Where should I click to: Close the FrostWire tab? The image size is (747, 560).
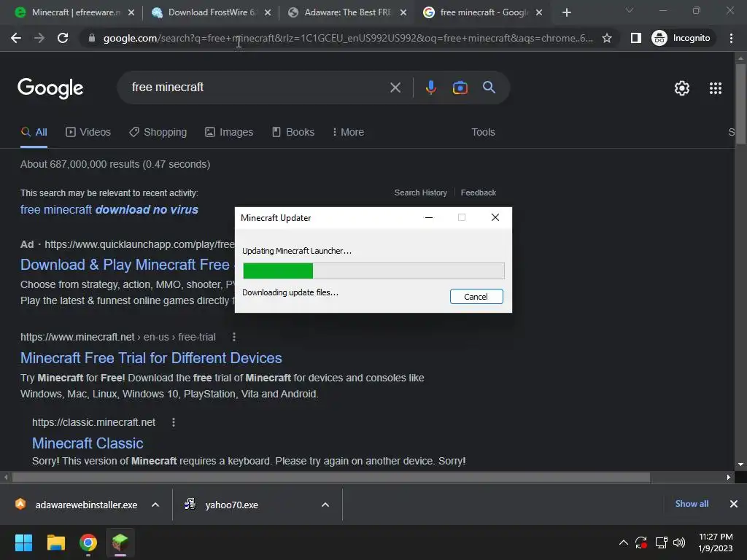point(267,12)
